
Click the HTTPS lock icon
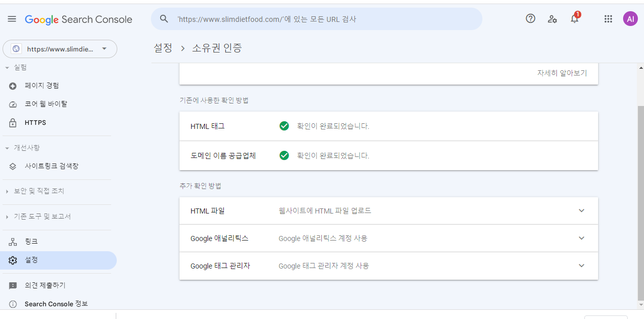pyautogui.click(x=13, y=123)
